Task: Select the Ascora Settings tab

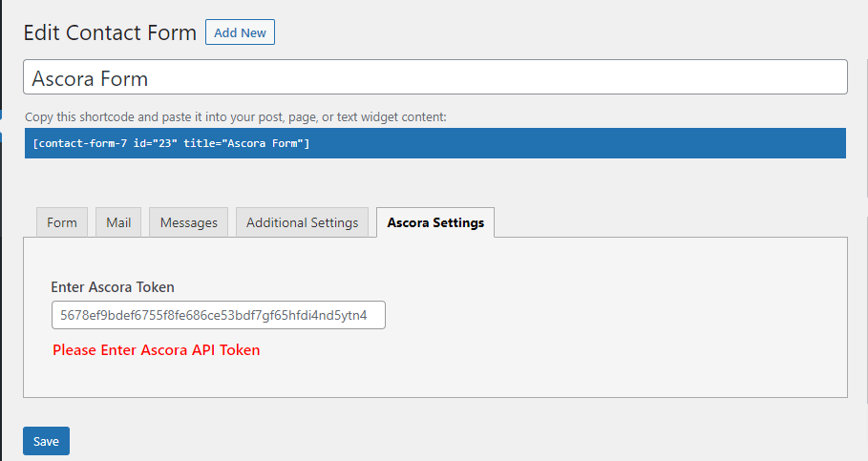Action: coord(435,222)
